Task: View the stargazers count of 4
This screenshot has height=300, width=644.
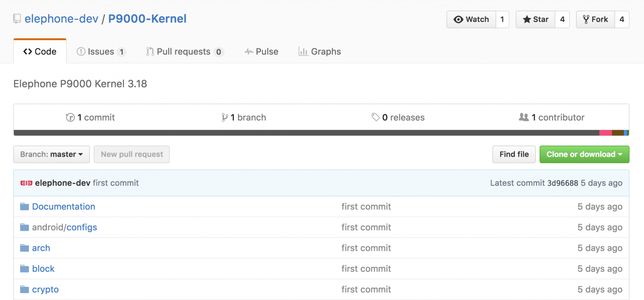Action: [562, 19]
